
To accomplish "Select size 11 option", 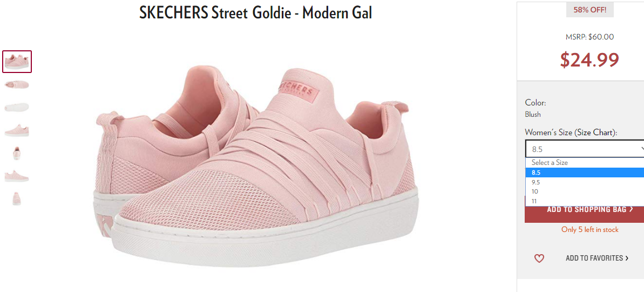I will point(585,201).
